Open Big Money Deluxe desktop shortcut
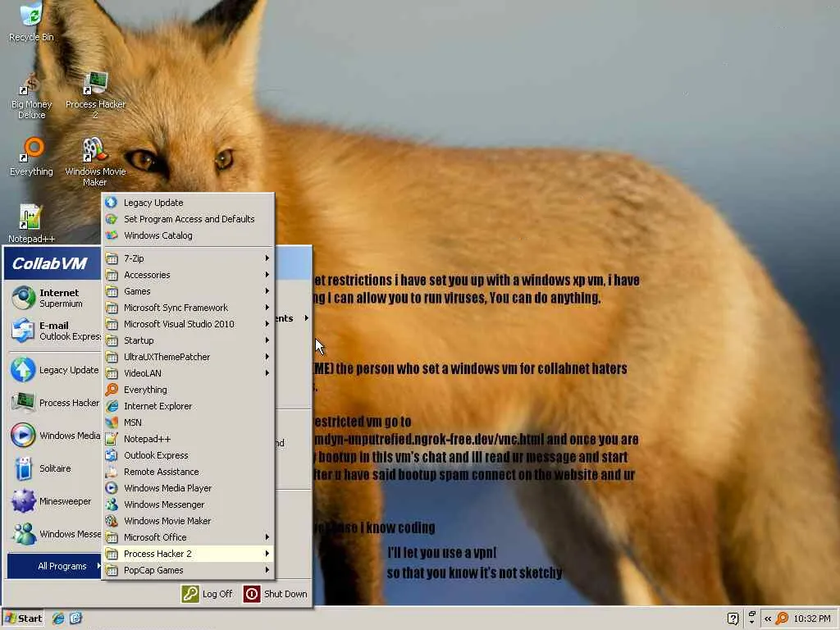Screen dimensions: 840x630 click(31, 97)
